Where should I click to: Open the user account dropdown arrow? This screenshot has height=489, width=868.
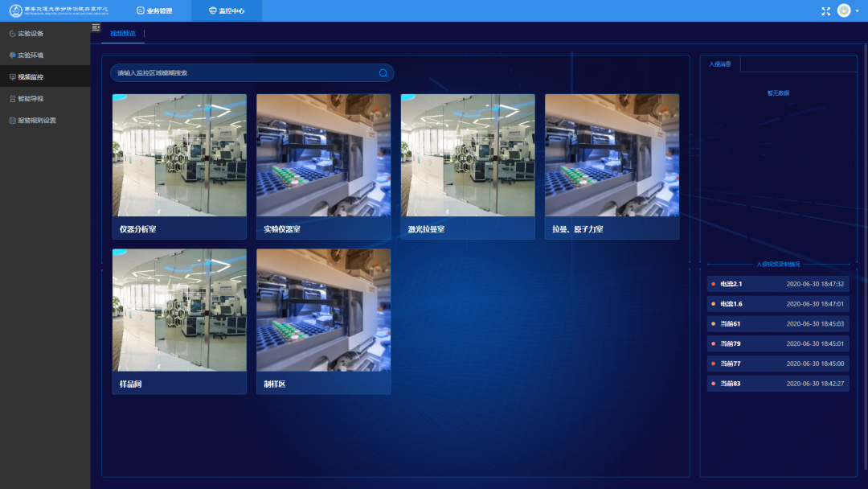click(x=858, y=11)
